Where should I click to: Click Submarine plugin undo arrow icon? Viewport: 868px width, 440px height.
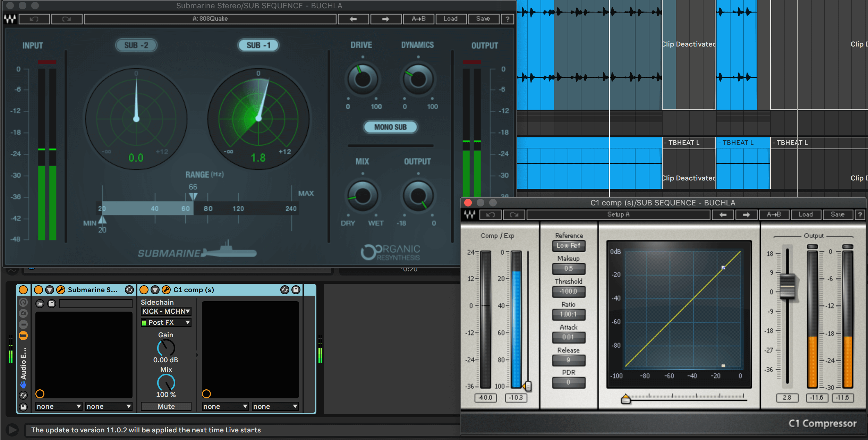point(34,19)
